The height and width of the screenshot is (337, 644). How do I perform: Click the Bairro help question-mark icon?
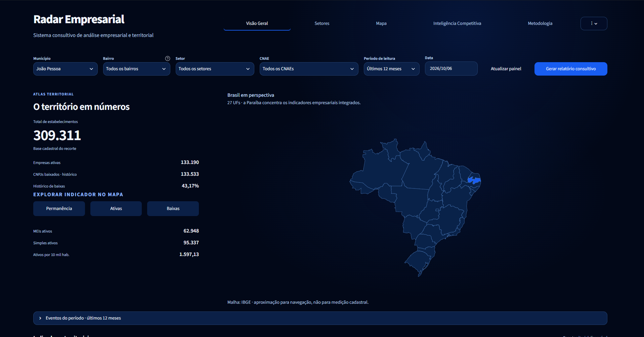[x=168, y=58]
